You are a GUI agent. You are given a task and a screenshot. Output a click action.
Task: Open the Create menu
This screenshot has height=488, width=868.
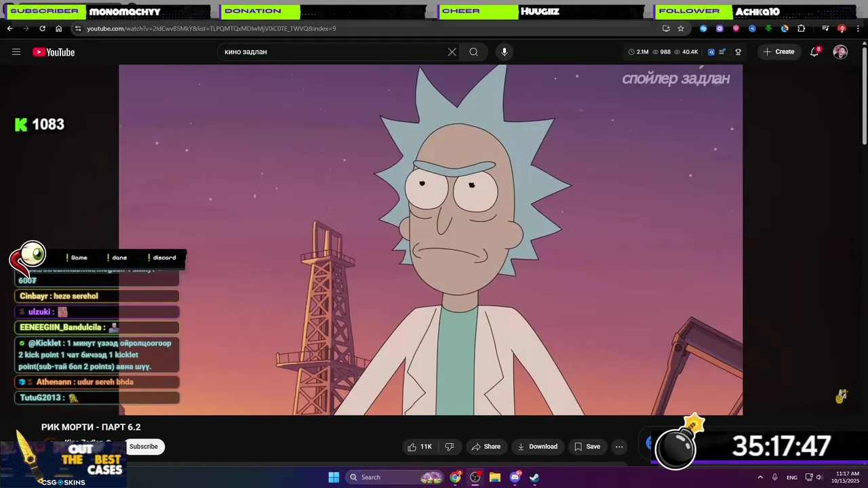[x=779, y=52]
